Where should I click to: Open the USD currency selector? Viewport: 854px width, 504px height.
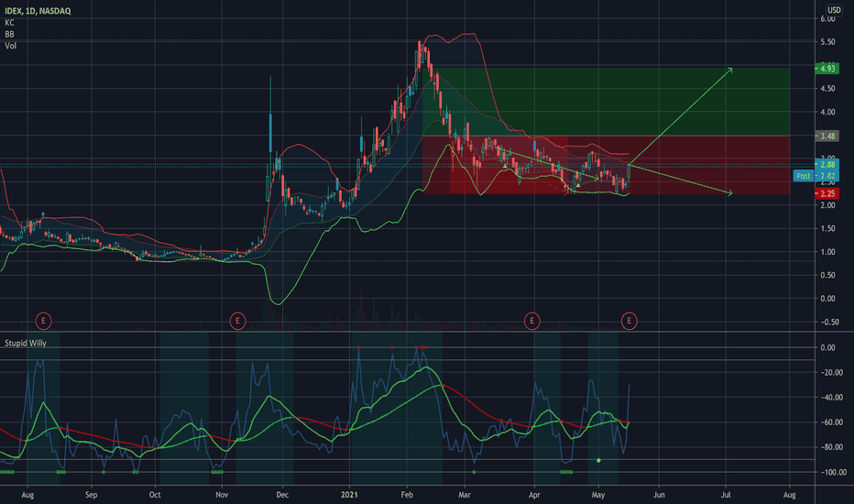[834, 10]
